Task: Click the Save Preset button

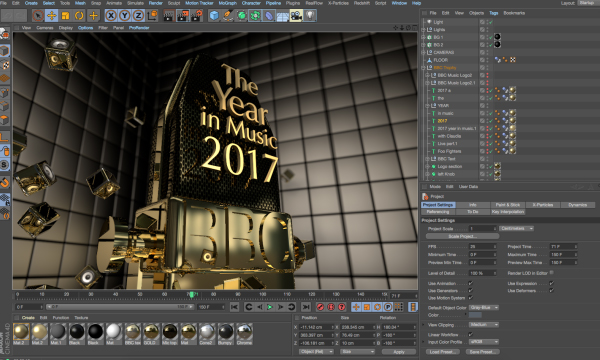Action: (x=482, y=352)
